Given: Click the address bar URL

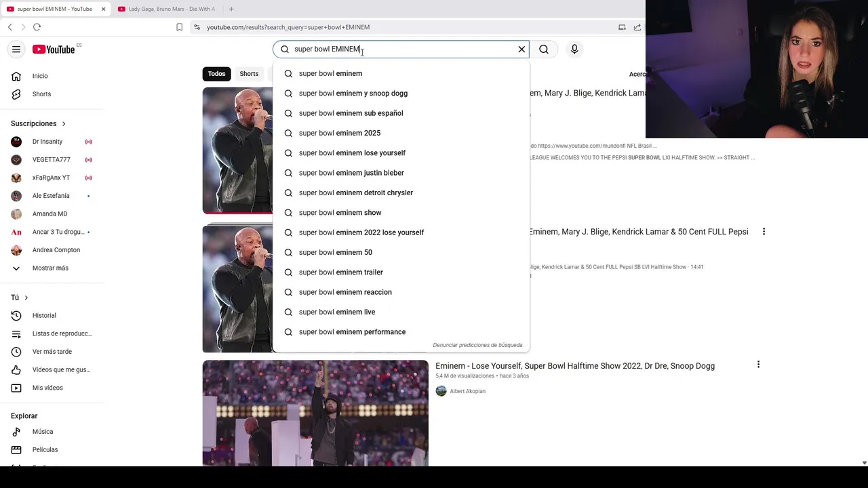Looking at the screenshot, I should pyautogui.click(x=288, y=27).
